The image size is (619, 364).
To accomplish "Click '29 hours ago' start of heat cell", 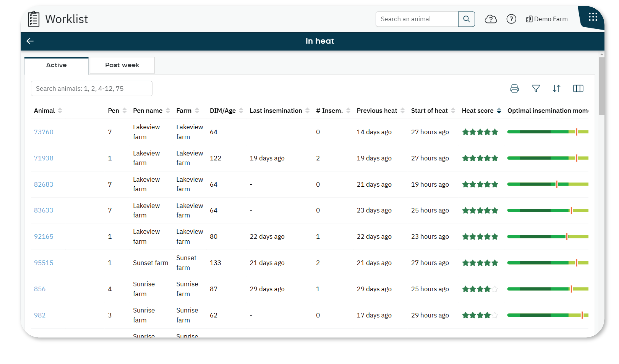I will pyautogui.click(x=430, y=315).
